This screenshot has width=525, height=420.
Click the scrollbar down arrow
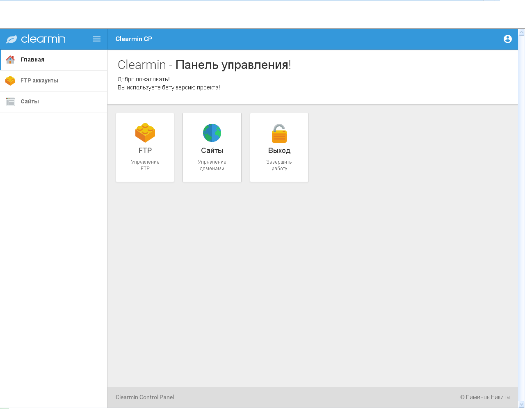(x=522, y=404)
